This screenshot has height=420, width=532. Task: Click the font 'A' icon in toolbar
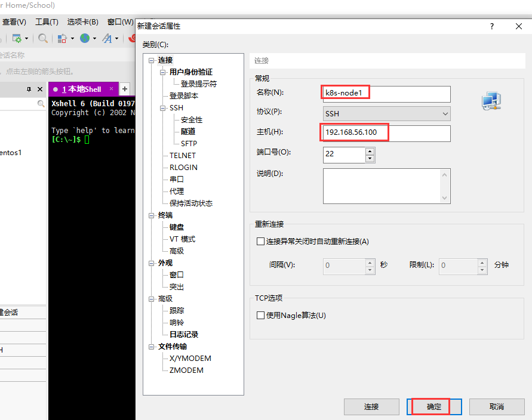coord(107,38)
